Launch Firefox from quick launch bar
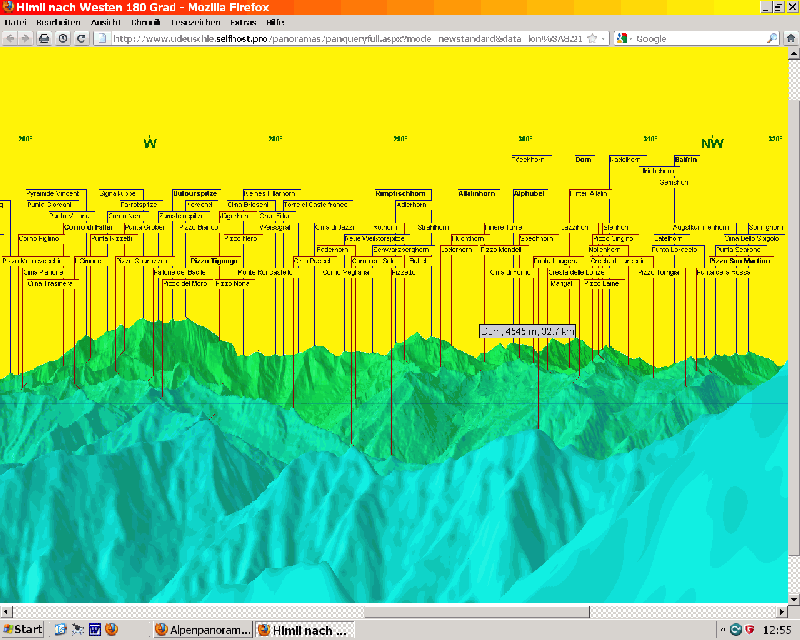 point(111,630)
